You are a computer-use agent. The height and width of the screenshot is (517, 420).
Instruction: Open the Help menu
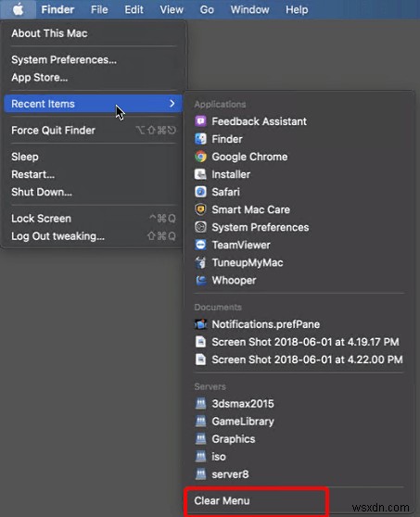pyautogui.click(x=297, y=9)
